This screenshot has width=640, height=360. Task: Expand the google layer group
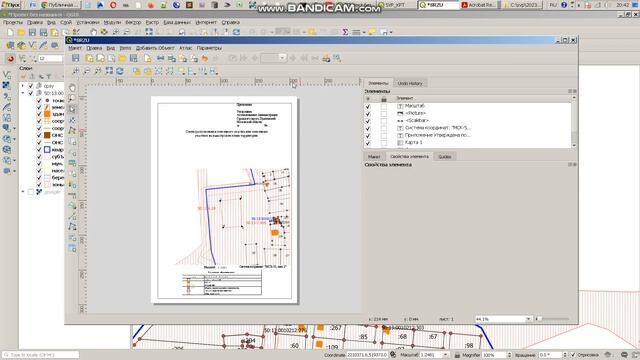click(x=23, y=192)
